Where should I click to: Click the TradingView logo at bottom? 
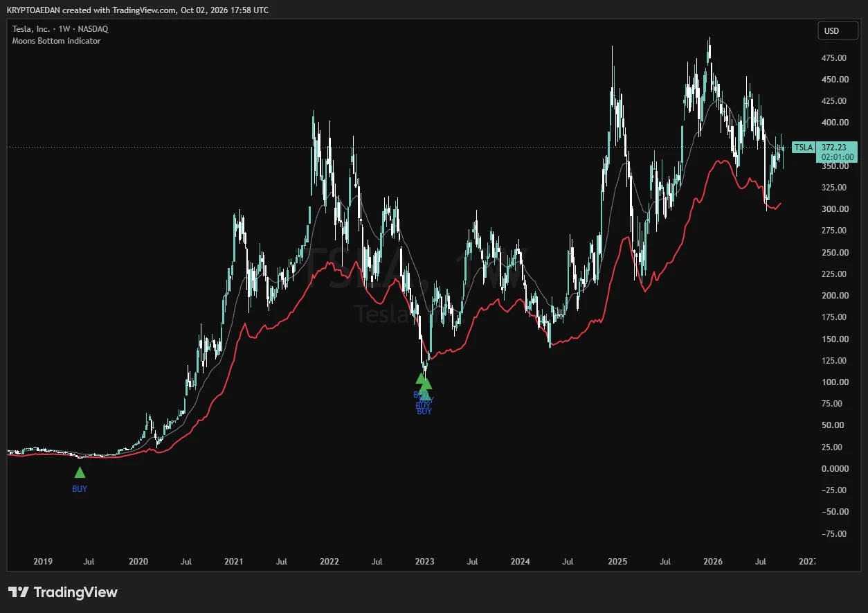(x=63, y=592)
